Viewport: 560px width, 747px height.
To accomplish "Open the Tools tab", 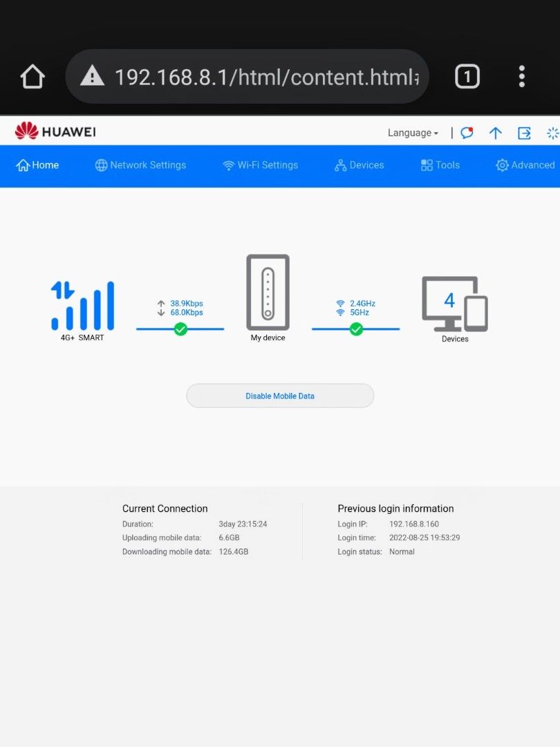I will (x=440, y=165).
